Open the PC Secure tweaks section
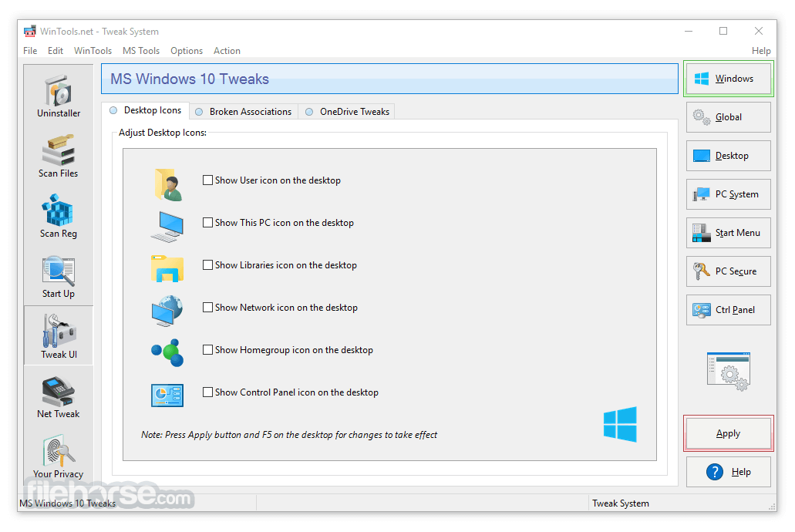 729,271
